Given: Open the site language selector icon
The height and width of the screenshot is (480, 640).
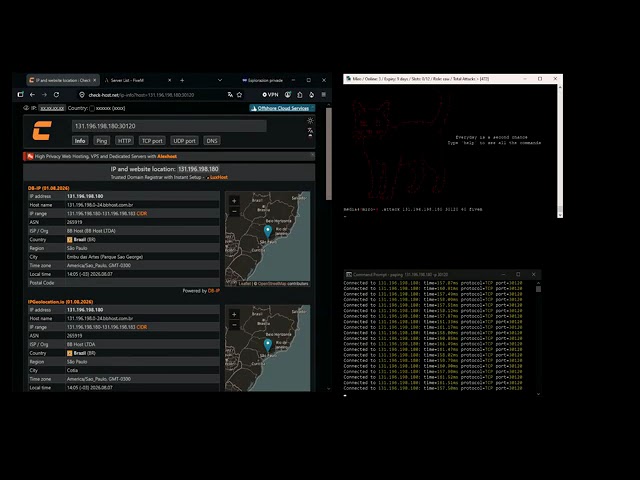Looking at the screenshot, I should [310, 131].
